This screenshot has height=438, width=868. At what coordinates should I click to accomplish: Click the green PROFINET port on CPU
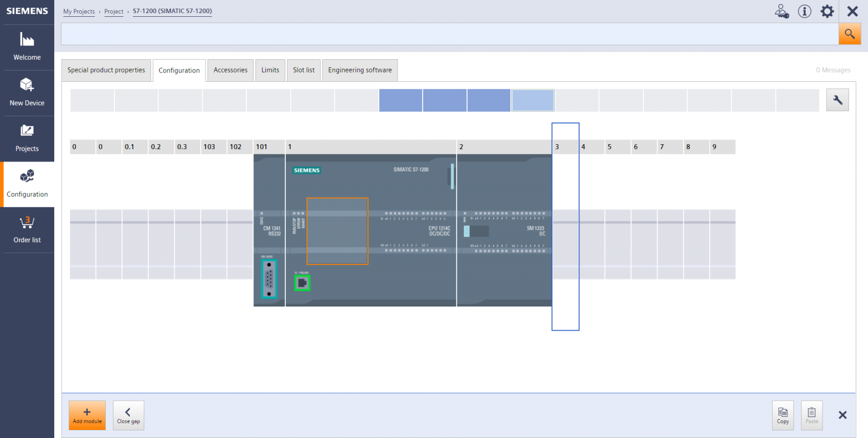tap(302, 282)
